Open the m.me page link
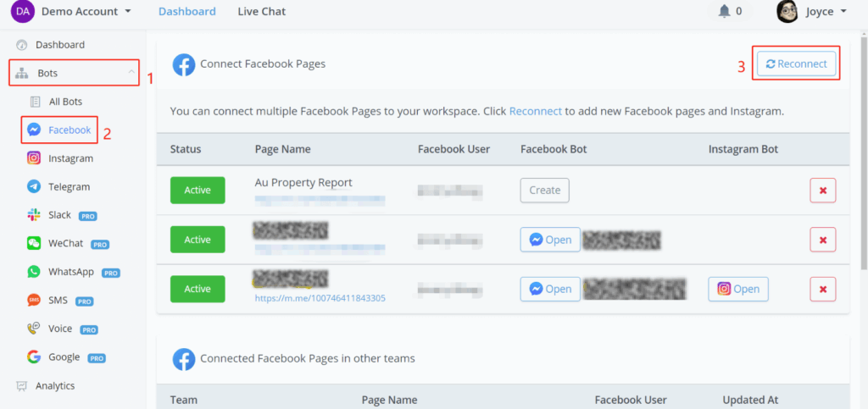 coord(320,299)
